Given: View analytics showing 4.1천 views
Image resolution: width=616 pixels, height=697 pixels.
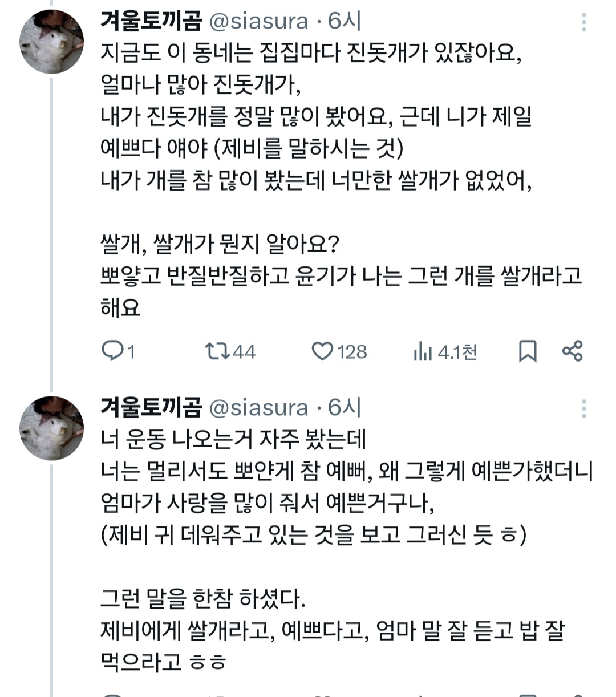Looking at the screenshot, I should click(445, 352).
